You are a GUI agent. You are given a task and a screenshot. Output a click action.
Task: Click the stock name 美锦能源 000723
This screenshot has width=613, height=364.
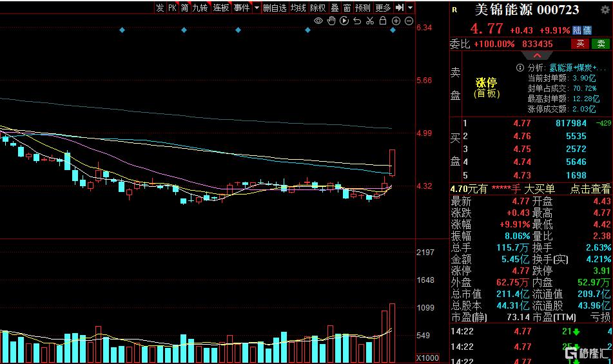tap(527, 10)
